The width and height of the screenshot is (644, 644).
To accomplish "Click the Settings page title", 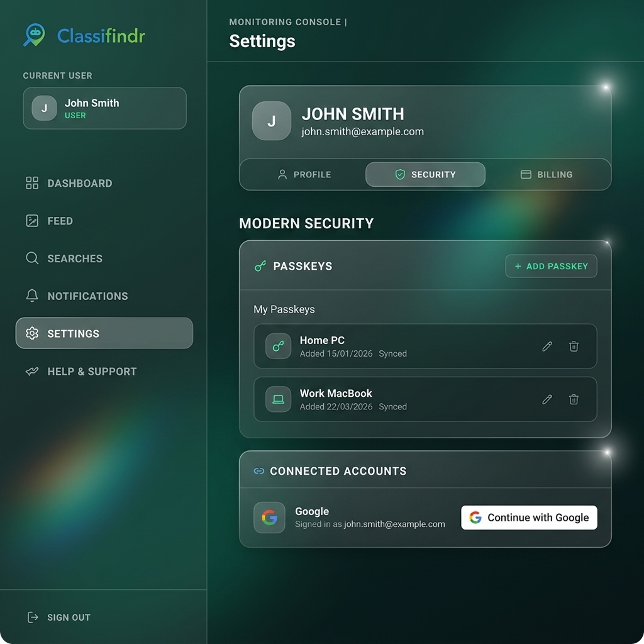I will click(262, 41).
